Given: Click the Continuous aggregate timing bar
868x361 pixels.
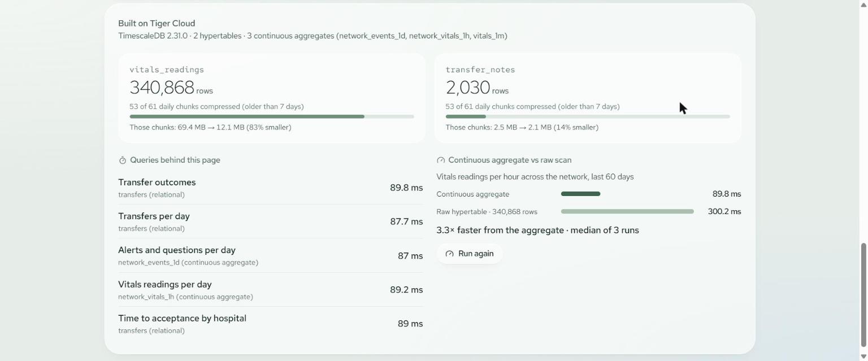Looking at the screenshot, I should pos(580,194).
